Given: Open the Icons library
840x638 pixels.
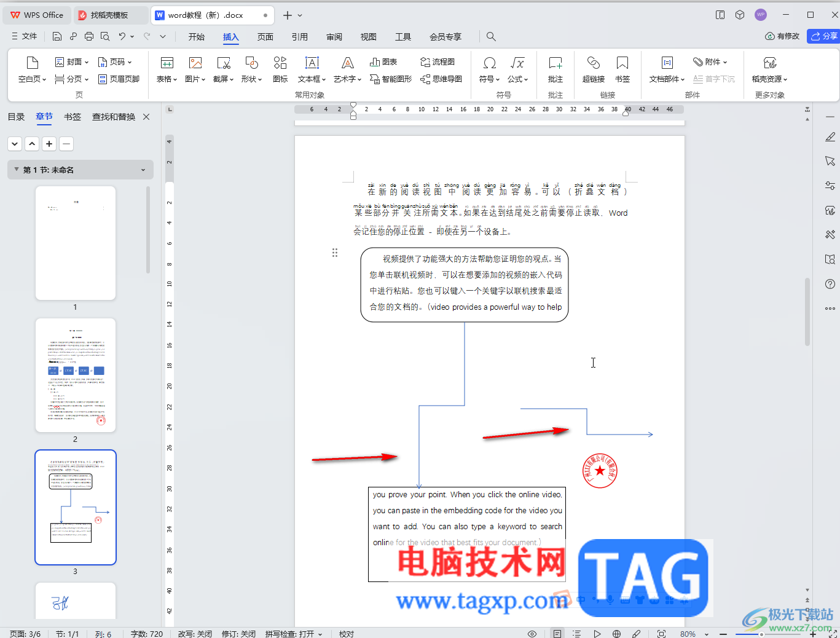Looking at the screenshot, I should (x=280, y=69).
